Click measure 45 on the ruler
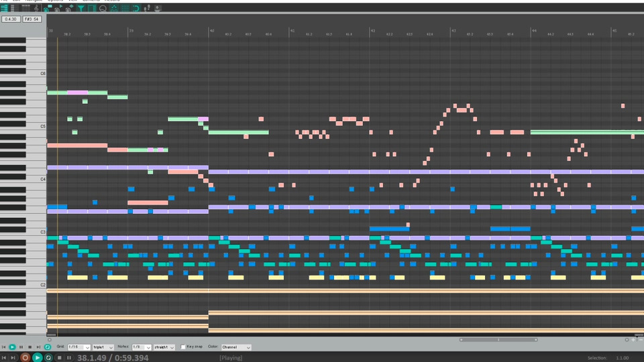Viewport: 644px width, 362px height. [614, 31]
